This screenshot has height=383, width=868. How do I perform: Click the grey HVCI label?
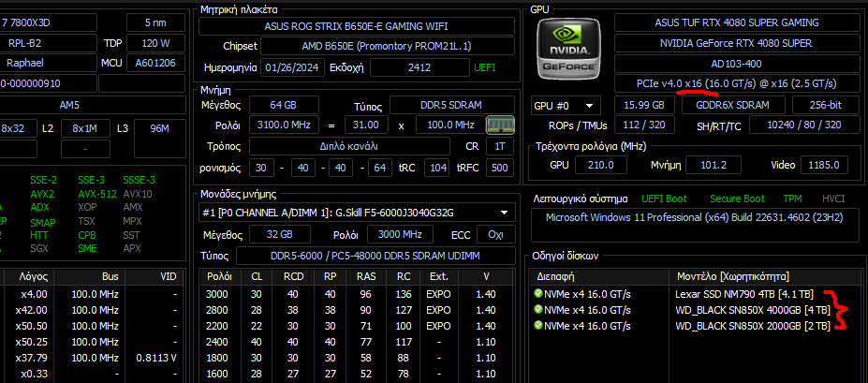coord(833,199)
